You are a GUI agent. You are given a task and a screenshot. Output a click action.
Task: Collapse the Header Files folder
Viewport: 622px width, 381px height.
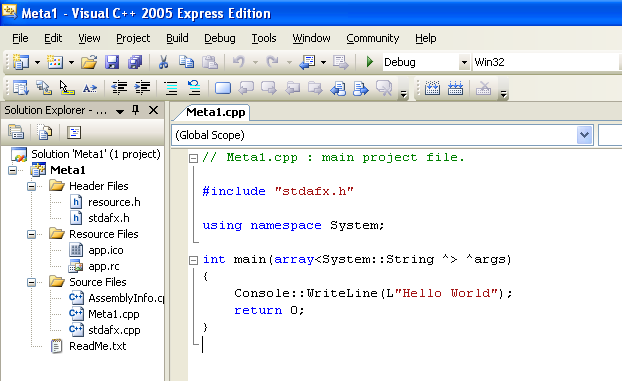(31, 186)
